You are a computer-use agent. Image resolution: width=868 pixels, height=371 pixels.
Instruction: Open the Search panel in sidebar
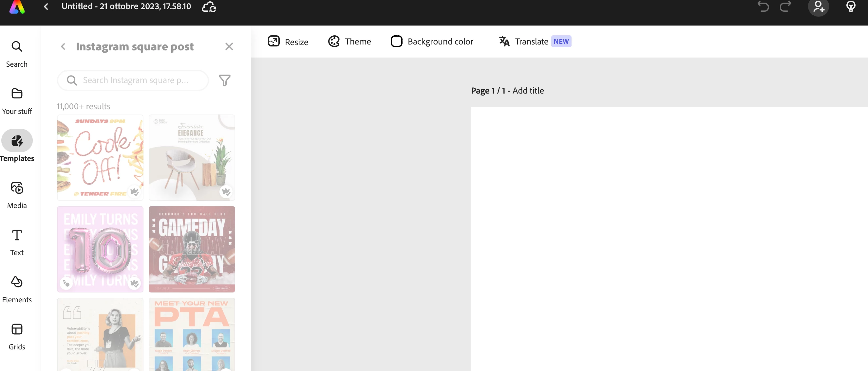pos(17,53)
